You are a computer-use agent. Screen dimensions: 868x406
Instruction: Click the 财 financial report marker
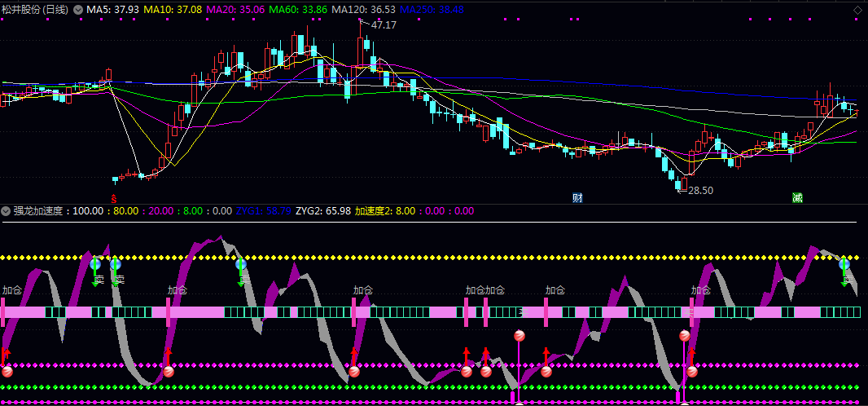click(577, 198)
